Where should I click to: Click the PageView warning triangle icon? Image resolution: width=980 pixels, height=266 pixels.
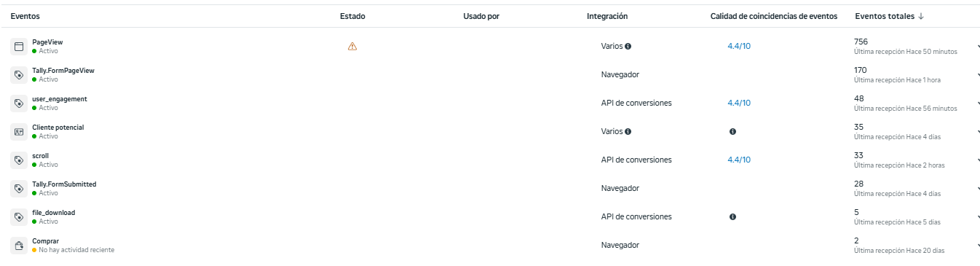click(x=352, y=46)
